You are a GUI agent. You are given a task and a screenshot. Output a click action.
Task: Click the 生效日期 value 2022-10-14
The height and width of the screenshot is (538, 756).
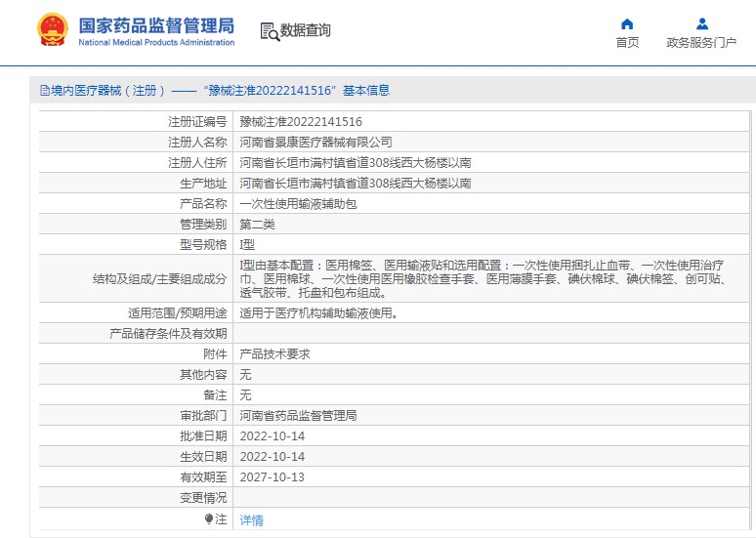pyautogui.click(x=273, y=457)
